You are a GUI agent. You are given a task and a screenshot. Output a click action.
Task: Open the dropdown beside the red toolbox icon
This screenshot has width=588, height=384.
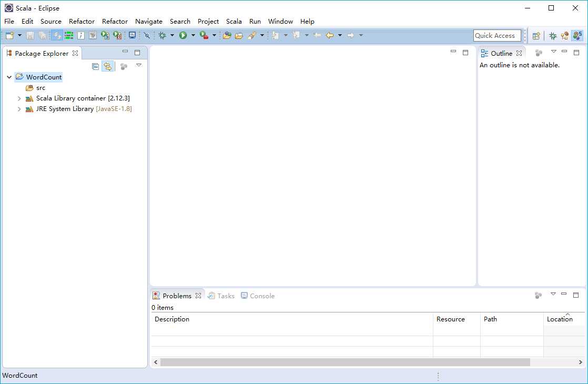pyautogui.click(x=214, y=35)
